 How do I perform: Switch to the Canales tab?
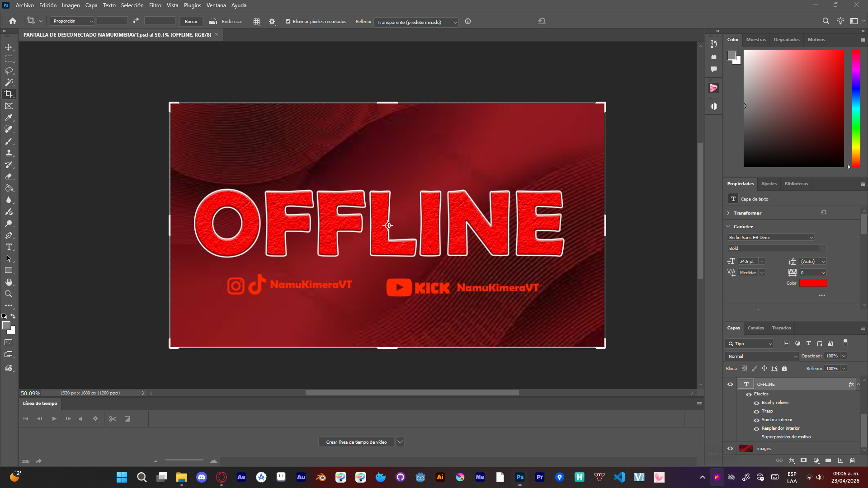click(755, 328)
